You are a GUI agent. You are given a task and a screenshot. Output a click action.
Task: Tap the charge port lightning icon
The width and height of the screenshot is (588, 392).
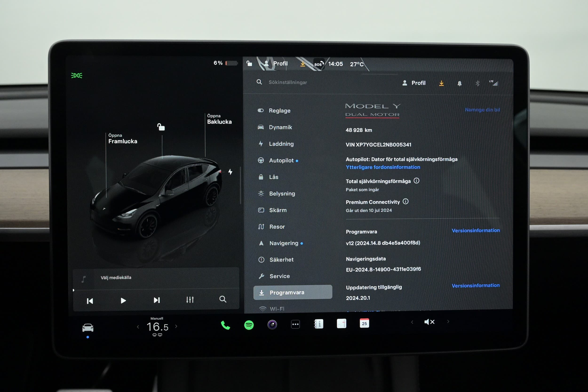pyautogui.click(x=230, y=172)
